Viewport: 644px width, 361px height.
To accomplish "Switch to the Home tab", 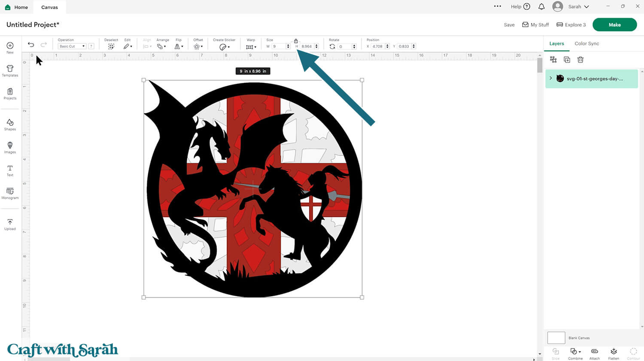I will [x=16, y=7].
